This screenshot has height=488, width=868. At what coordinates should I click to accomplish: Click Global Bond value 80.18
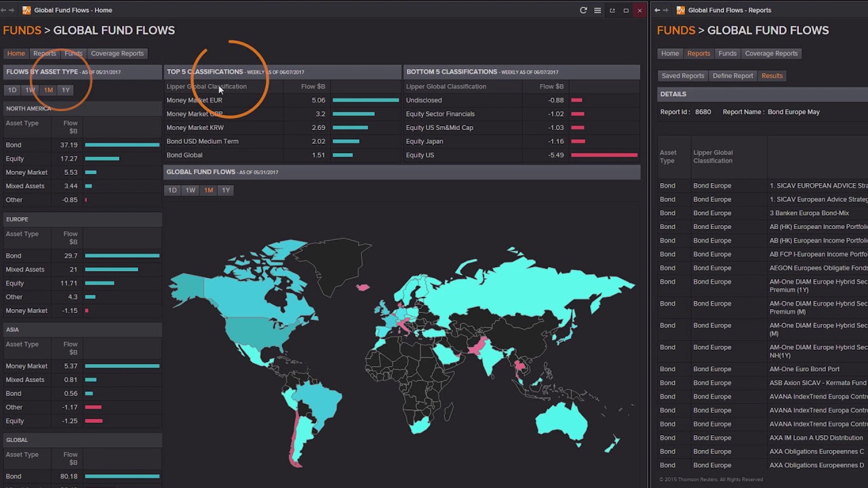68,476
